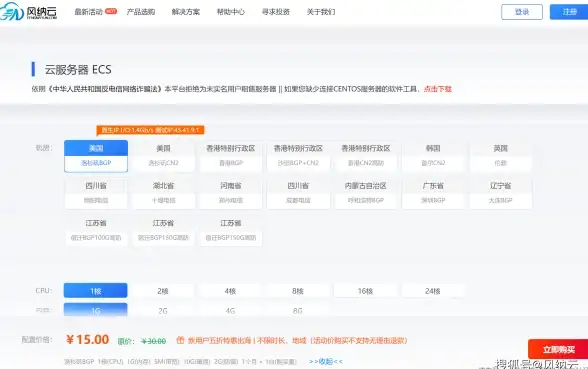Select the 内蒙古自治区 region card
This screenshot has height=369, width=588.
(366, 193)
